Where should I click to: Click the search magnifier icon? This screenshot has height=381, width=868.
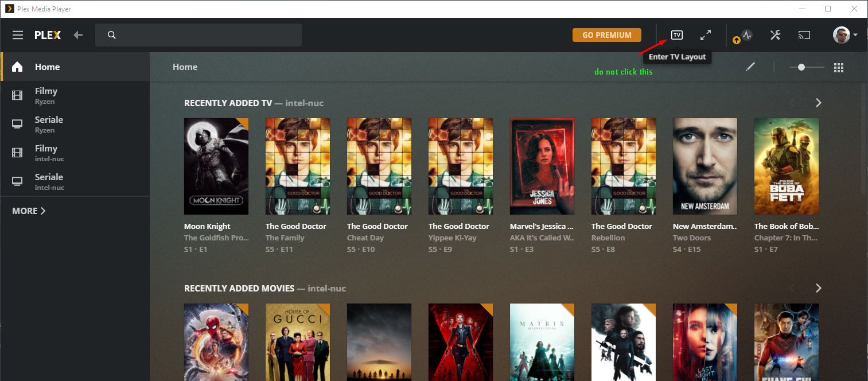click(112, 35)
